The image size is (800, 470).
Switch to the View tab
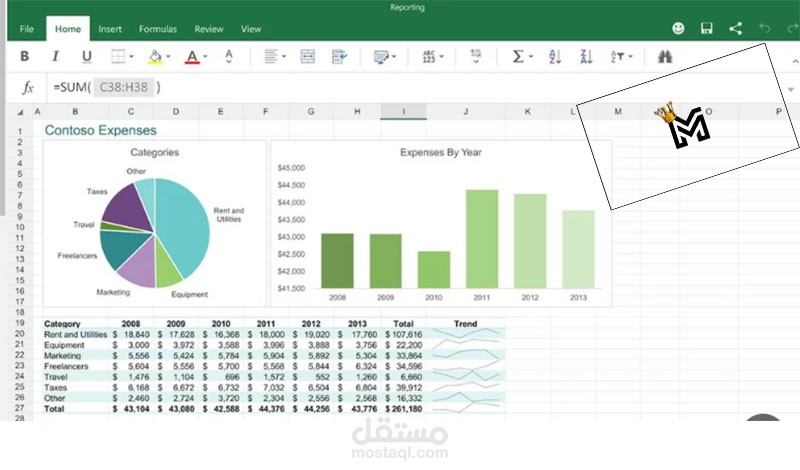251,29
